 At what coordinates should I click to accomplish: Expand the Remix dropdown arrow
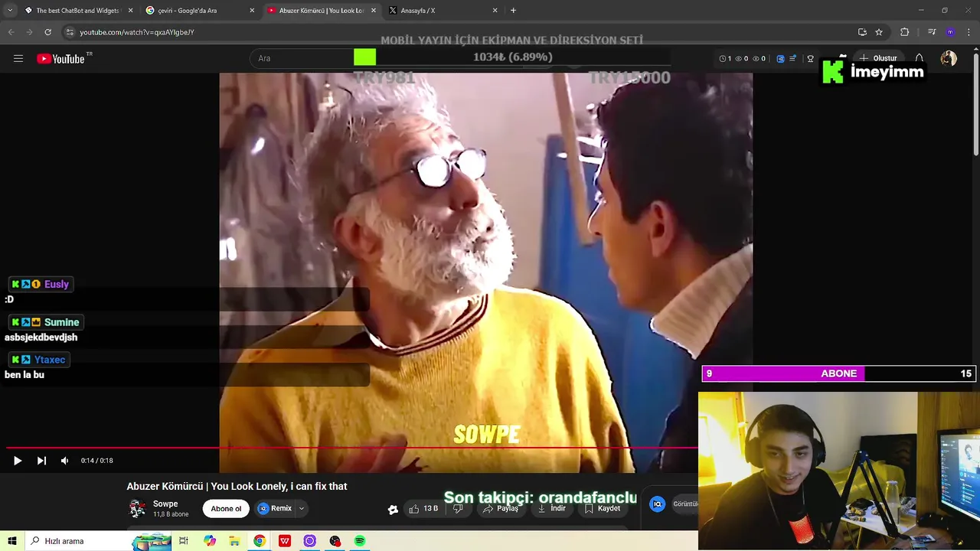[302, 509]
